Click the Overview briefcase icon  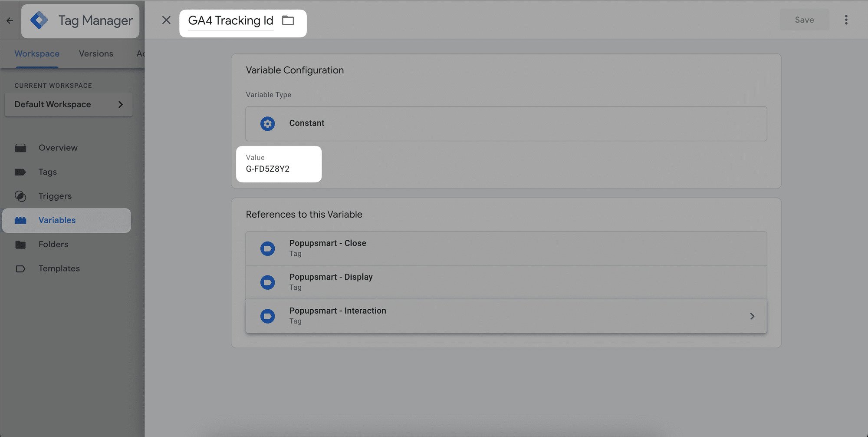pyautogui.click(x=20, y=148)
